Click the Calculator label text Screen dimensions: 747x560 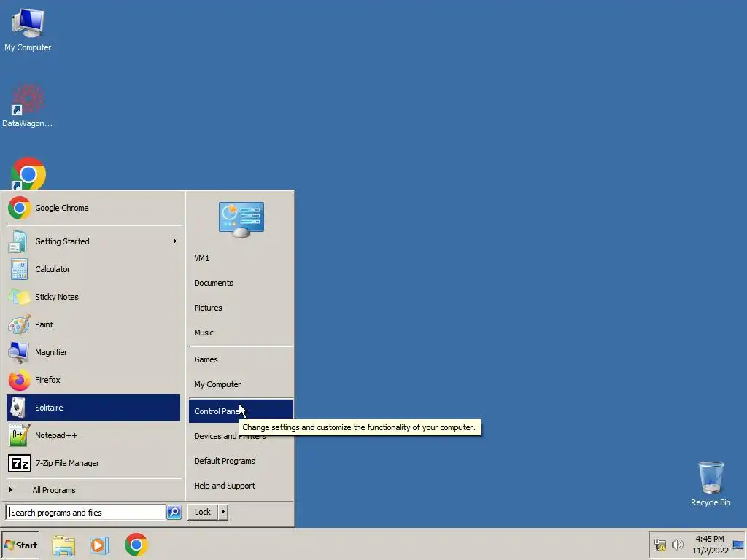[53, 269]
